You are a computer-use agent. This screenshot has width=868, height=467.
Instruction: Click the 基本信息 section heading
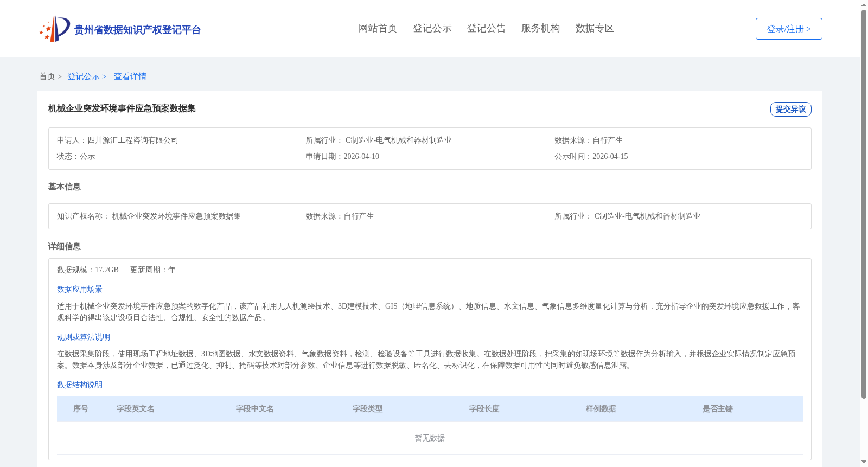(65, 187)
